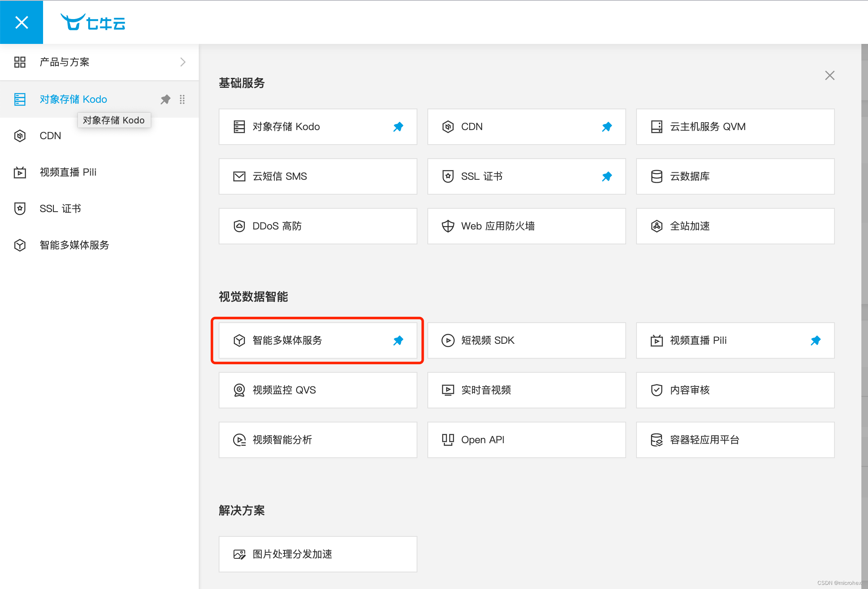Open the Open API card
Image resolution: width=868 pixels, height=589 pixels.
pos(527,440)
